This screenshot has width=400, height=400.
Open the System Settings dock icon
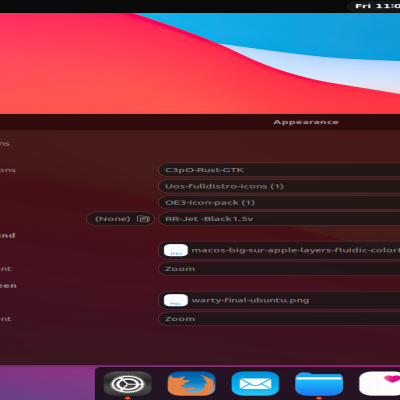(x=127, y=384)
